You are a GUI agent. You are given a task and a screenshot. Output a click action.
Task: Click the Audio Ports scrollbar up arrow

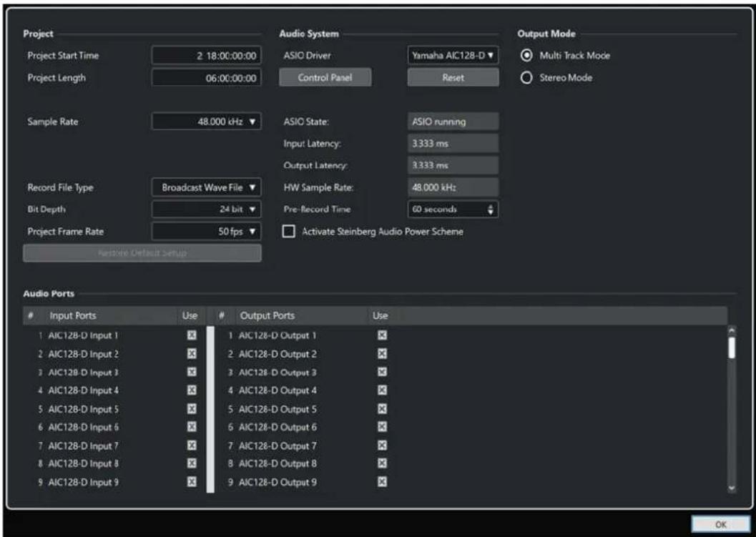(x=732, y=330)
